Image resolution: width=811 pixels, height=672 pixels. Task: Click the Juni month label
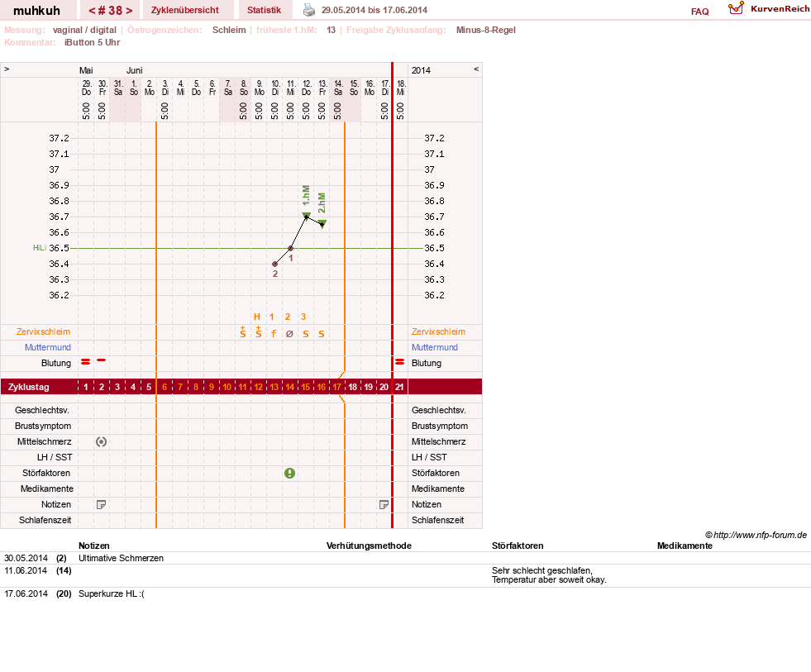(135, 70)
